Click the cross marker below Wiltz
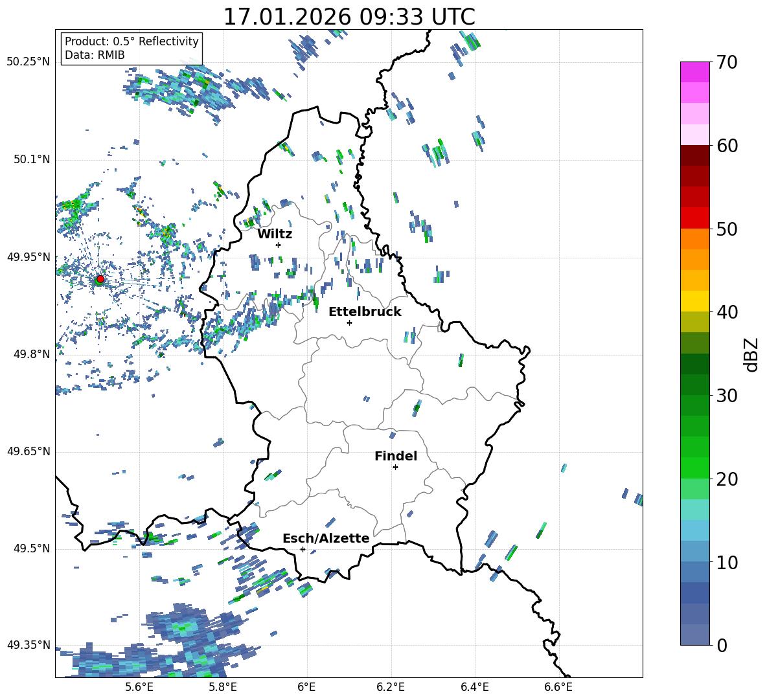Viewport: 767px width, 700px height. 278,245
